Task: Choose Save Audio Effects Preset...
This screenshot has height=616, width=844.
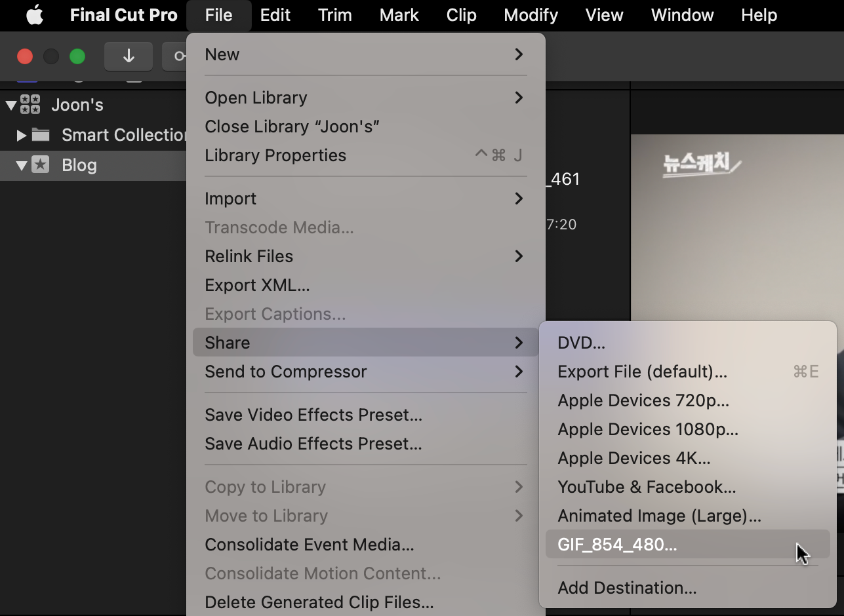Action: pyautogui.click(x=366, y=444)
